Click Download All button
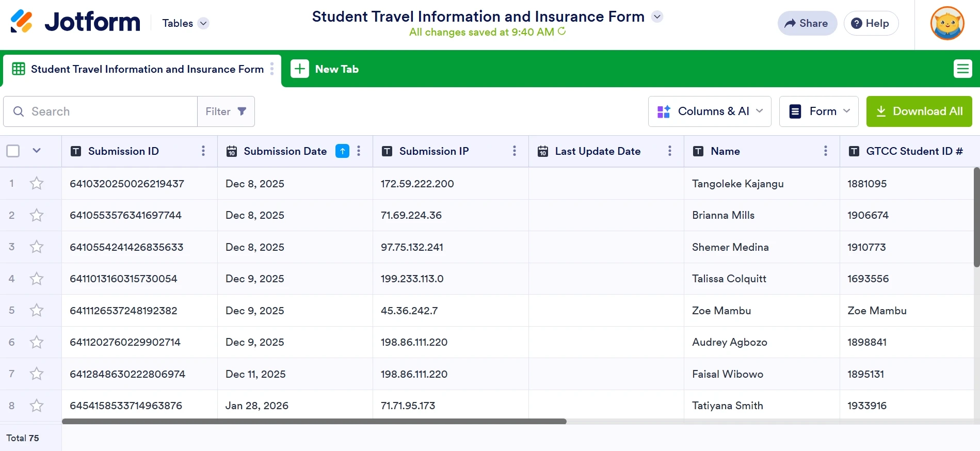This screenshot has height=451, width=980. point(919,111)
